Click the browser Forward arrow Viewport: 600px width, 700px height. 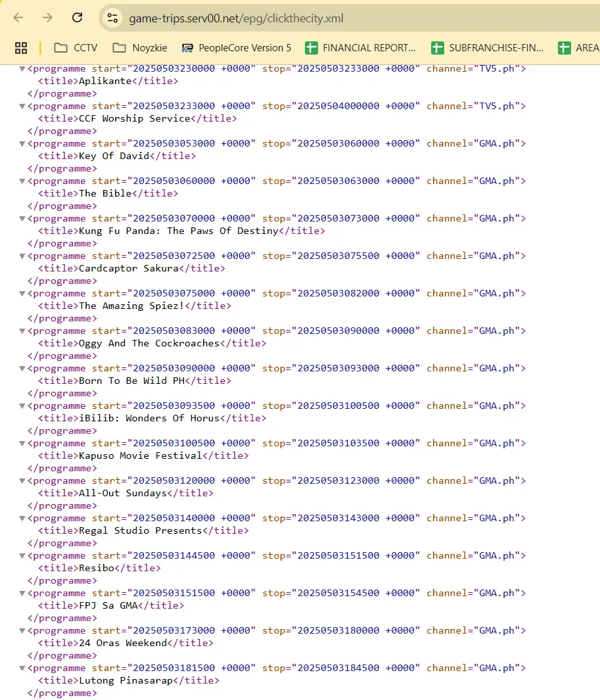[x=47, y=18]
